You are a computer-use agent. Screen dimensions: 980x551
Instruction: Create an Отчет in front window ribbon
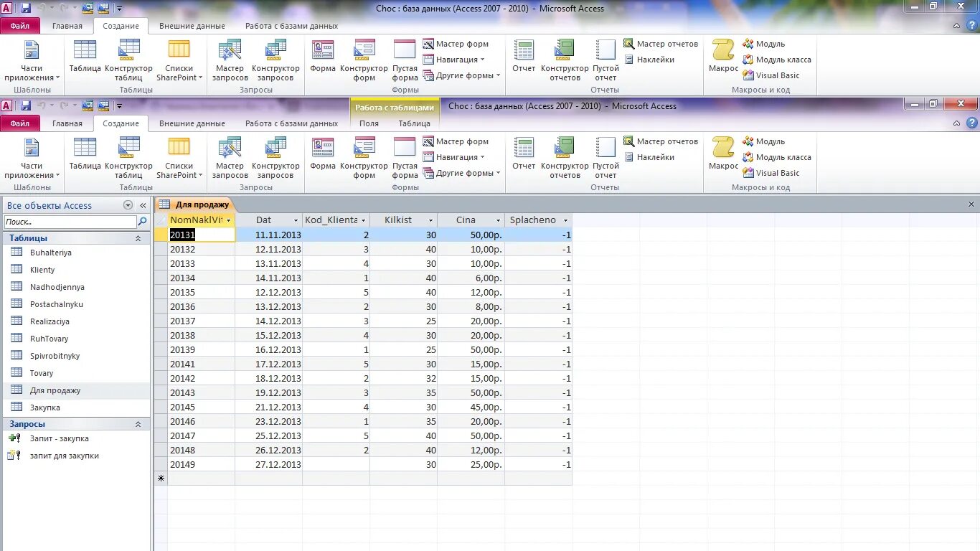pyautogui.click(x=524, y=154)
